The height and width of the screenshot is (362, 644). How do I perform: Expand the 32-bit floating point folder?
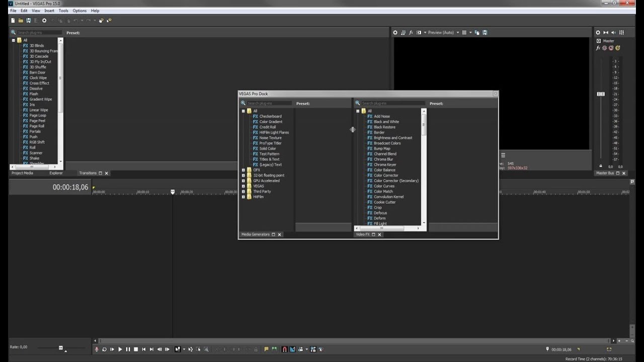click(243, 175)
